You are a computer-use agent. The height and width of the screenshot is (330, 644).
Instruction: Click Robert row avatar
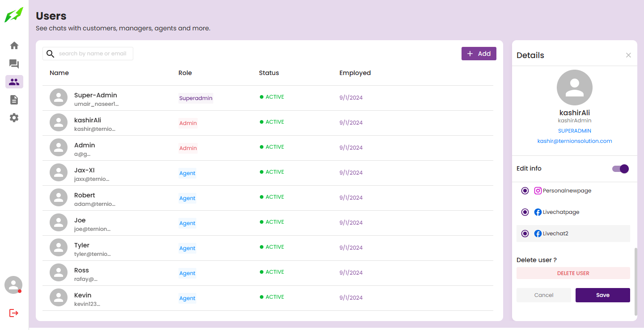(x=59, y=198)
